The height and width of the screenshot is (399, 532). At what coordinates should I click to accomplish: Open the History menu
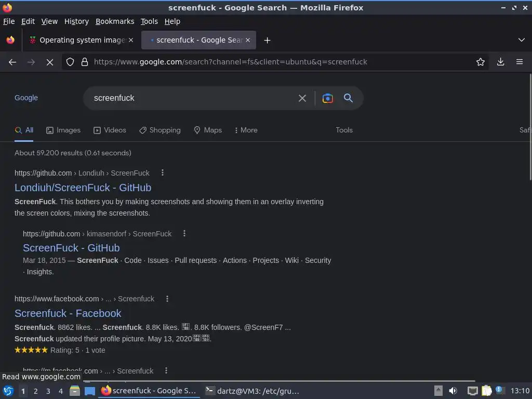77,21
